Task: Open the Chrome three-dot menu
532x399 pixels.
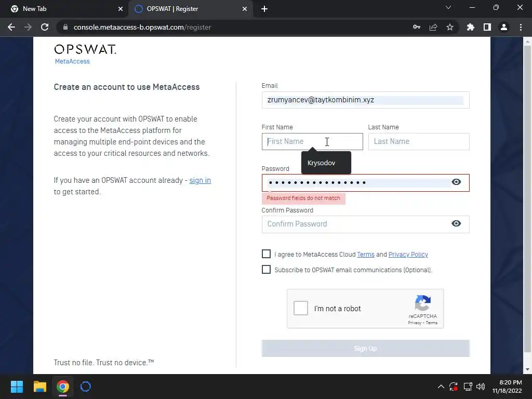Action: [x=521, y=27]
